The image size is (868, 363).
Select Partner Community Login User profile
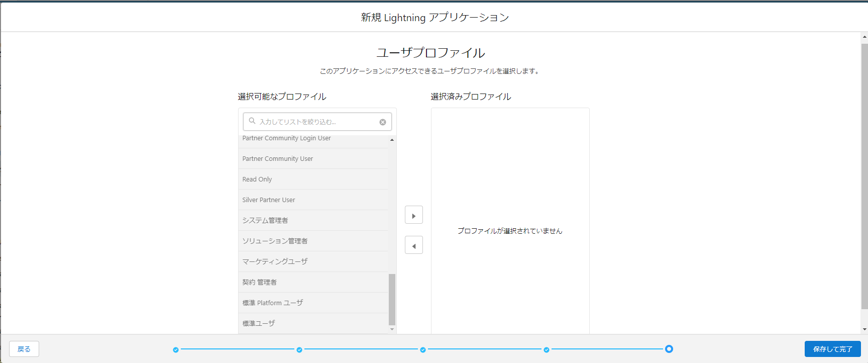tap(313, 140)
